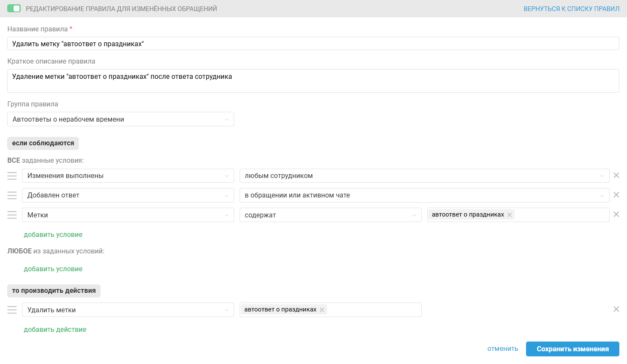Remove the 'Добавлен ответ' condition
The image size is (627, 364).
(616, 195)
